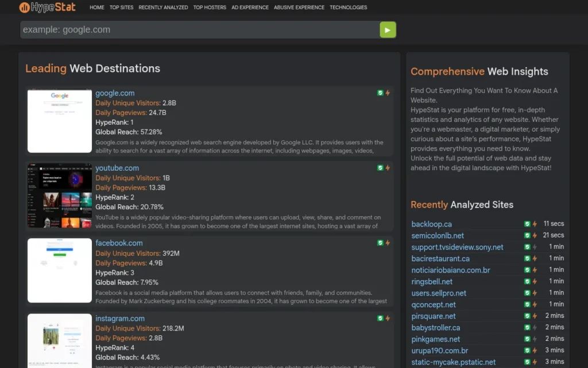
Task: Open the youtube.com link
Action: (117, 168)
